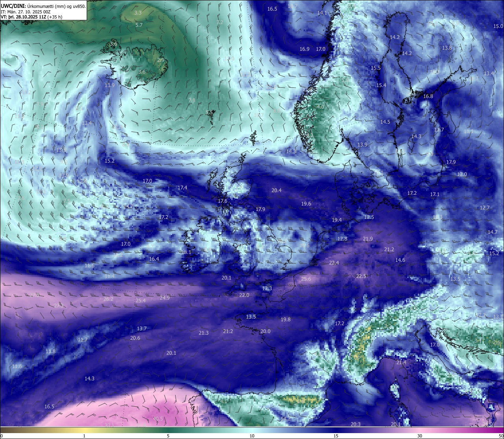Select the 5.7 precipitable water value
Image resolution: width=504 pixels, height=439 pixels.
tap(139, 25)
